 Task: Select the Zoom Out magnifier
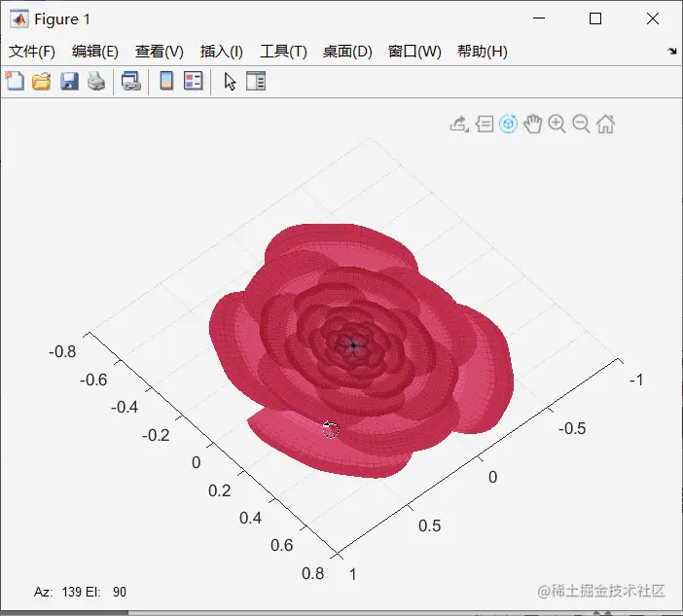pos(581,125)
